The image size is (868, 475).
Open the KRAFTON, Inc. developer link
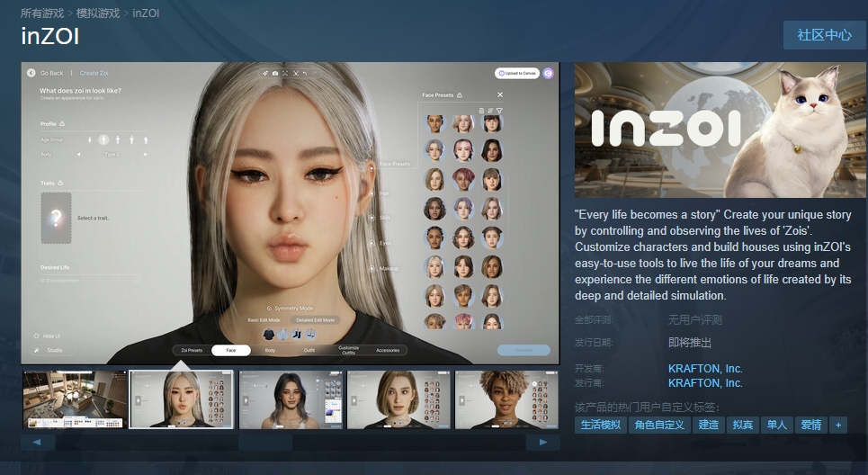[x=704, y=368]
